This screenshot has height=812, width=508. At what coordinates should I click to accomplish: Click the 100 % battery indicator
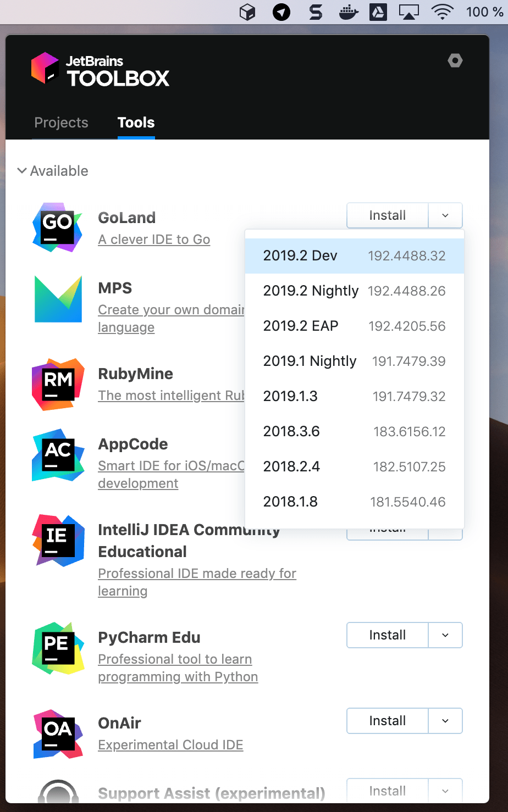point(484,12)
